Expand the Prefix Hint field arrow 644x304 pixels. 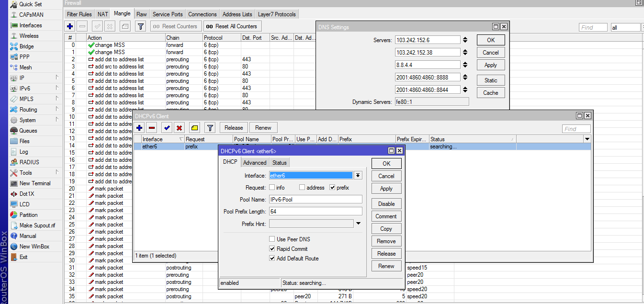[358, 224]
